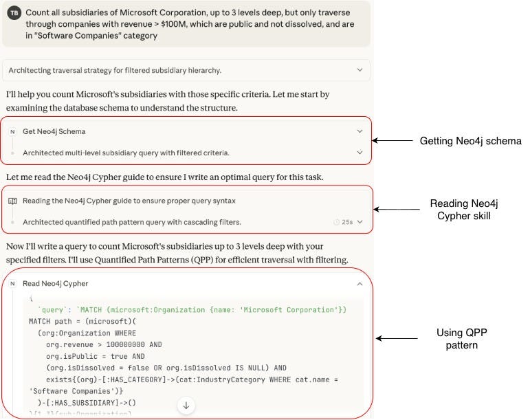
Task: Open the chevron beside the 25s timer
Action: pyautogui.click(x=360, y=222)
